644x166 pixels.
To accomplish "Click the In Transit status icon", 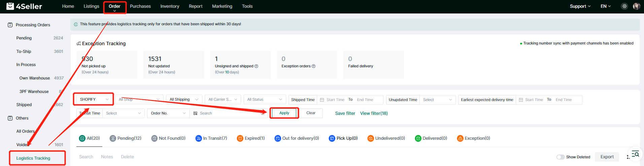I will [198, 138].
